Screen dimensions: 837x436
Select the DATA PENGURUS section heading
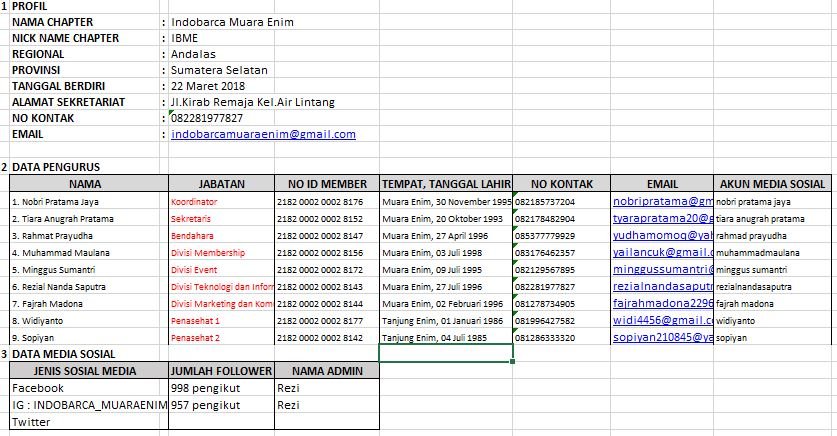(x=56, y=167)
